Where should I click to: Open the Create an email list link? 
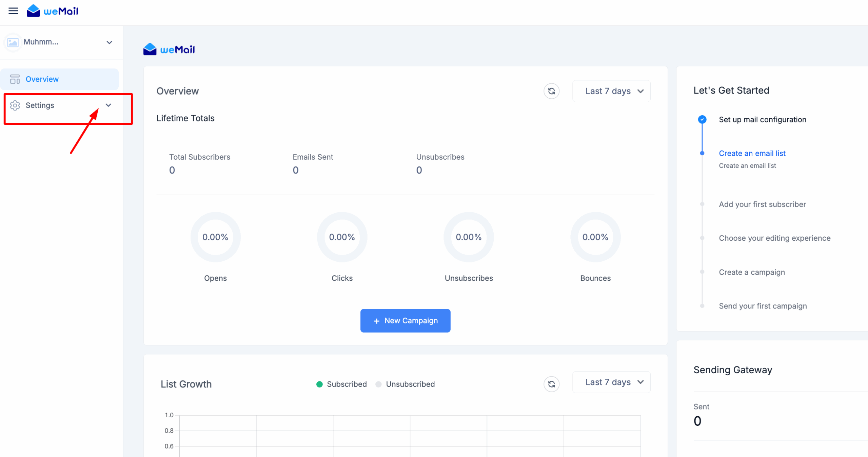752,153
